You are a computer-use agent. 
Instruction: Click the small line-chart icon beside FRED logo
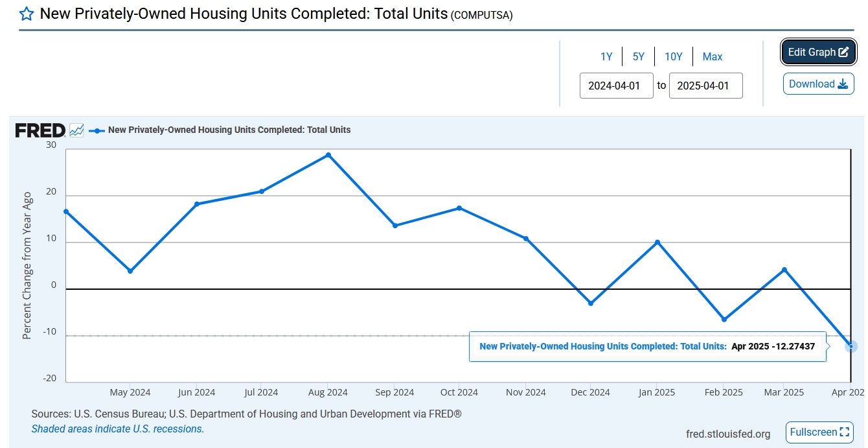coord(76,130)
